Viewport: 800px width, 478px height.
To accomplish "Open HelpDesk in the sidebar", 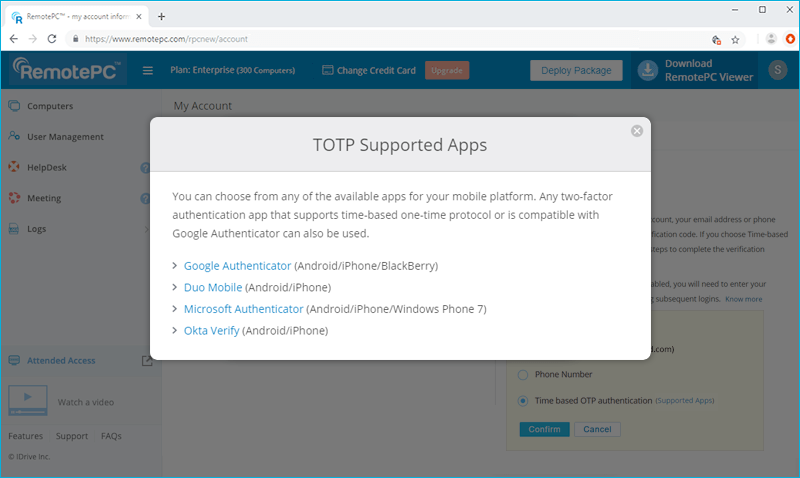I will click(47, 167).
